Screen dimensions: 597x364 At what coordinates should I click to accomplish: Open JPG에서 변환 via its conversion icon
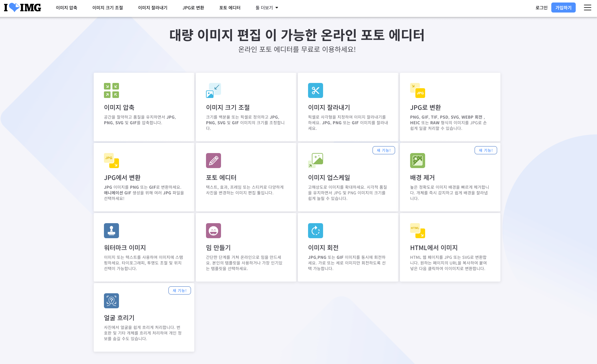pos(111,160)
